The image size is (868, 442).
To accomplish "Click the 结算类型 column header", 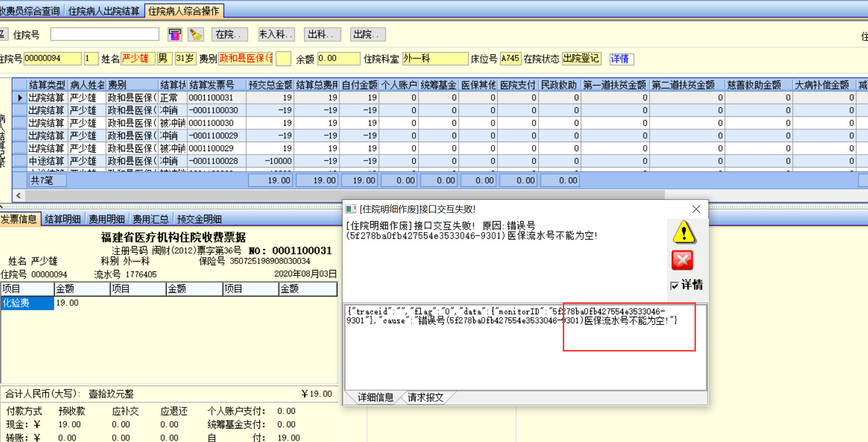I will tap(47, 85).
